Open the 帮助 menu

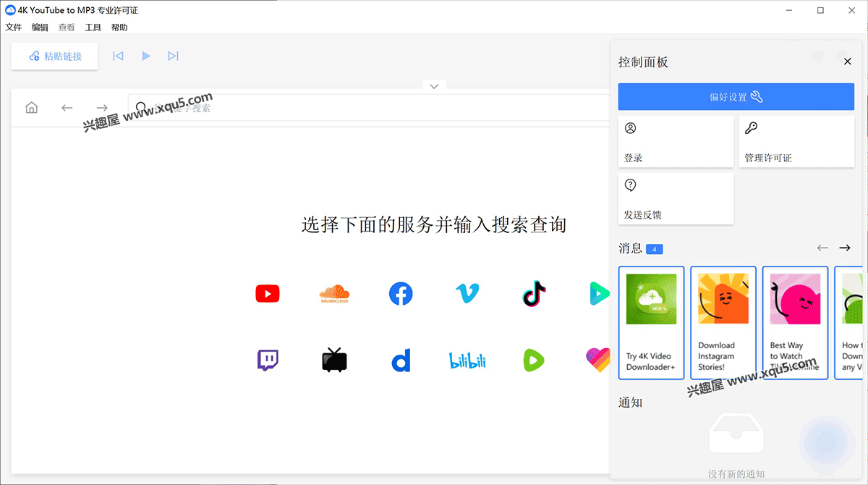click(x=119, y=28)
